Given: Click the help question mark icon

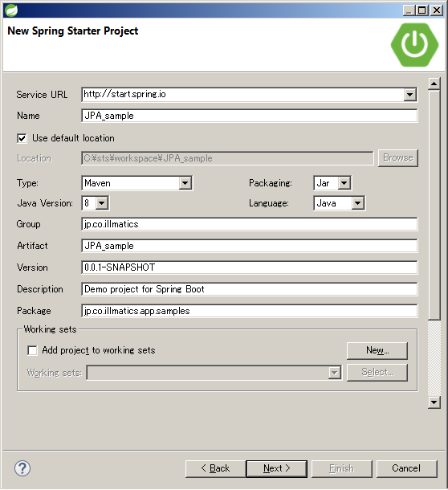Looking at the screenshot, I should pyautogui.click(x=22, y=468).
